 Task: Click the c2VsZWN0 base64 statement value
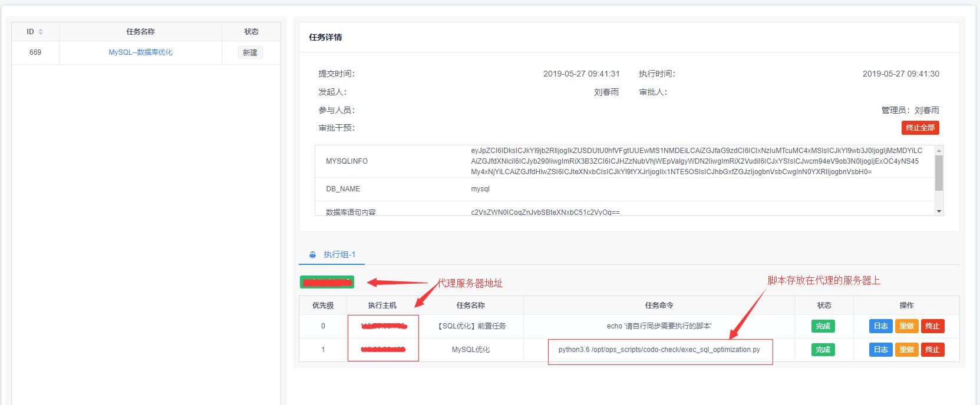click(x=545, y=212)
